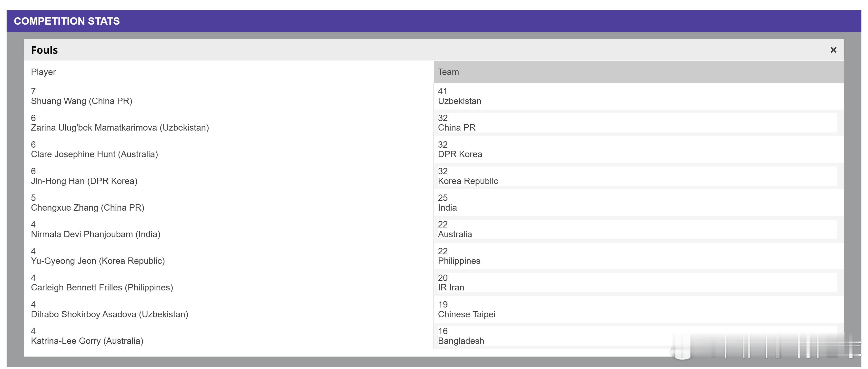Open Carleigh Bennett Frilles (Philippines)
This screenshot has height=369, width=868.
(102, 287)
